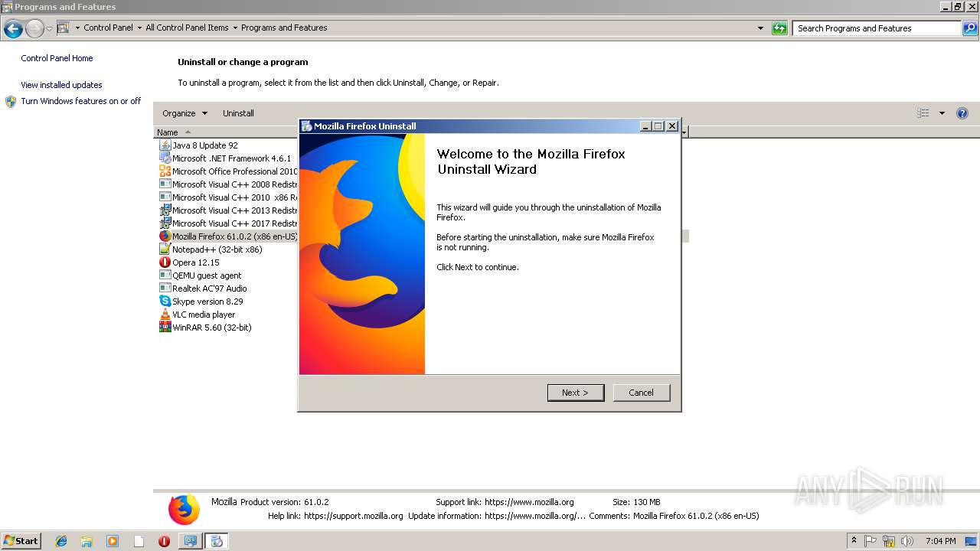The width and height of the screenshot is (980, 551).
Task: Launch Internet Explorer from taskbar
Action: (61, 541)
